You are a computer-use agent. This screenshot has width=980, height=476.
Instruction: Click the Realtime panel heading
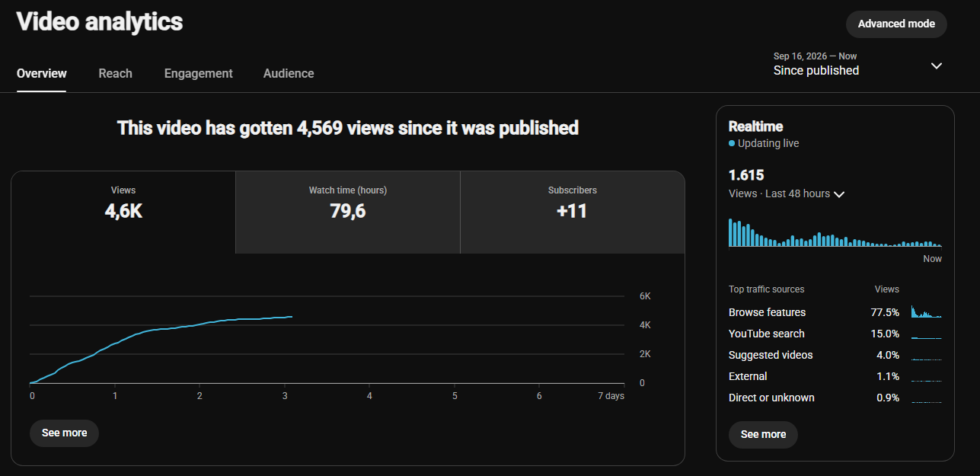coord(755,126)
